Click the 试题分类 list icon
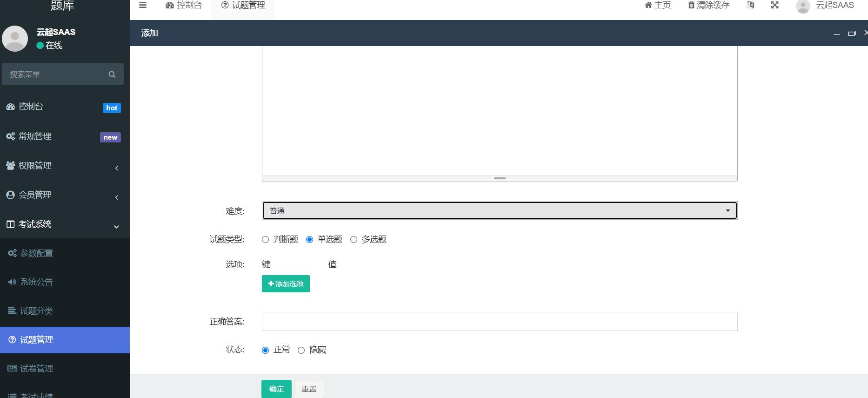 click(x=13, y=311)
